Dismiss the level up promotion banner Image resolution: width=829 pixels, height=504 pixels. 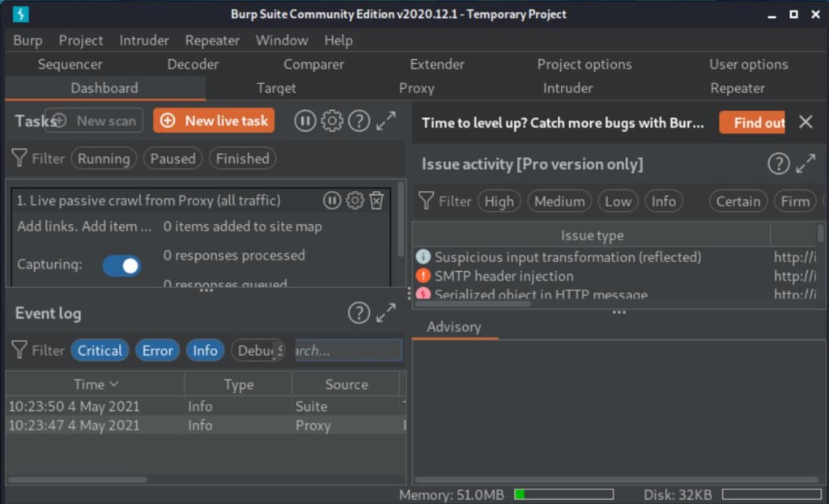(806, 122)
